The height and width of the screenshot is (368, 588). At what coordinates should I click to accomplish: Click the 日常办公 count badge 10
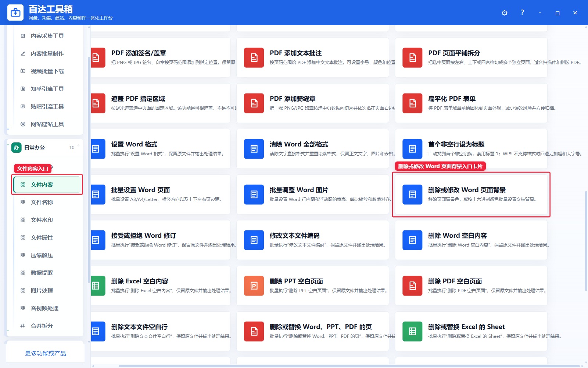point(72,148)
